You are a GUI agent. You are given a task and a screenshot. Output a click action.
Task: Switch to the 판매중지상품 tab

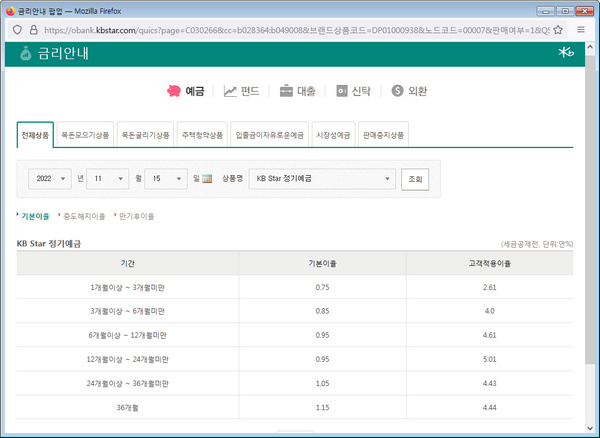(x=383, y=135)
